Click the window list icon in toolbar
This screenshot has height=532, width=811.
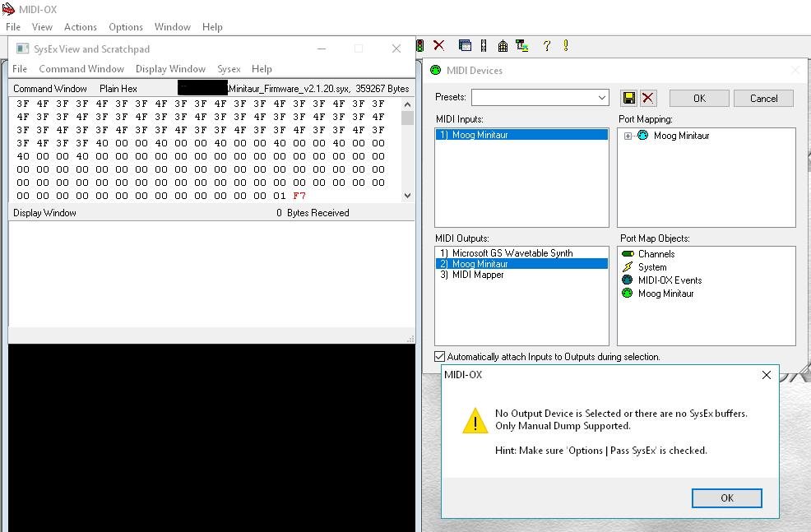(465, 46)
